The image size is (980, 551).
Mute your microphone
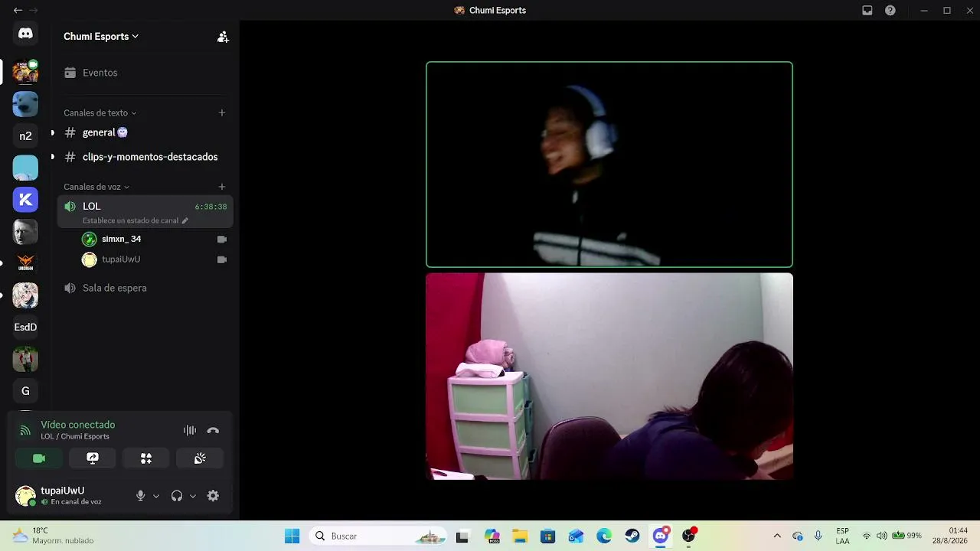click(x=140, y=496)
